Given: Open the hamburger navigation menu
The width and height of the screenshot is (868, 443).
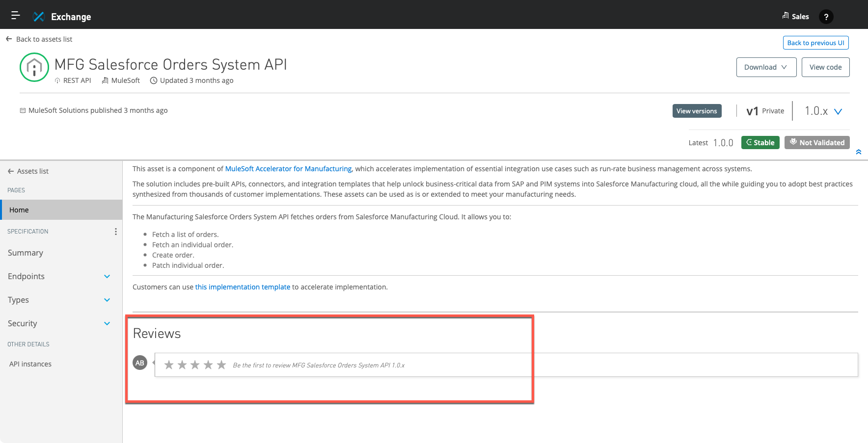Looking at the screenshot, I should click(16, 16).
